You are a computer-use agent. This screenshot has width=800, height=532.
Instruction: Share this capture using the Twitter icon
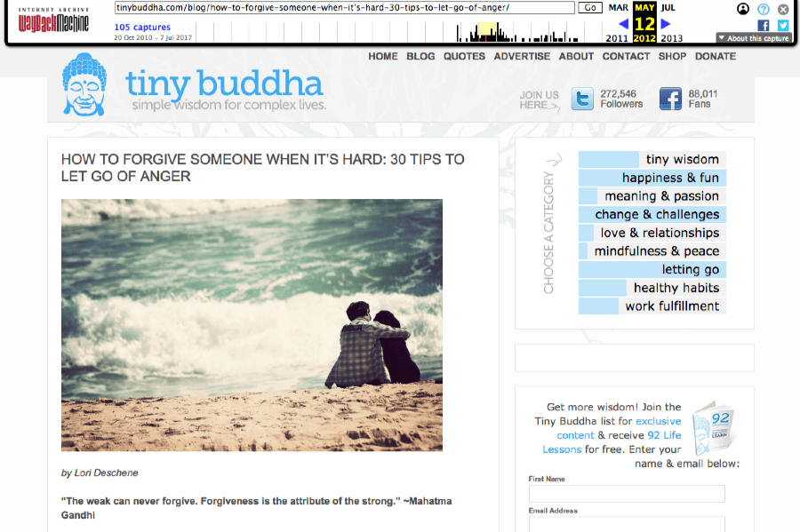(782, 25)
